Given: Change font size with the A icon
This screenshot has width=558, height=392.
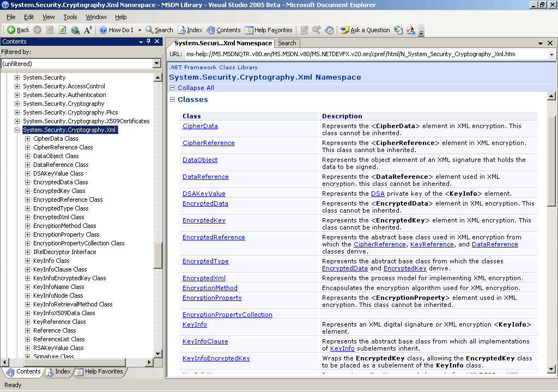Looking at the screenshot, I should [x=88, y=30].
